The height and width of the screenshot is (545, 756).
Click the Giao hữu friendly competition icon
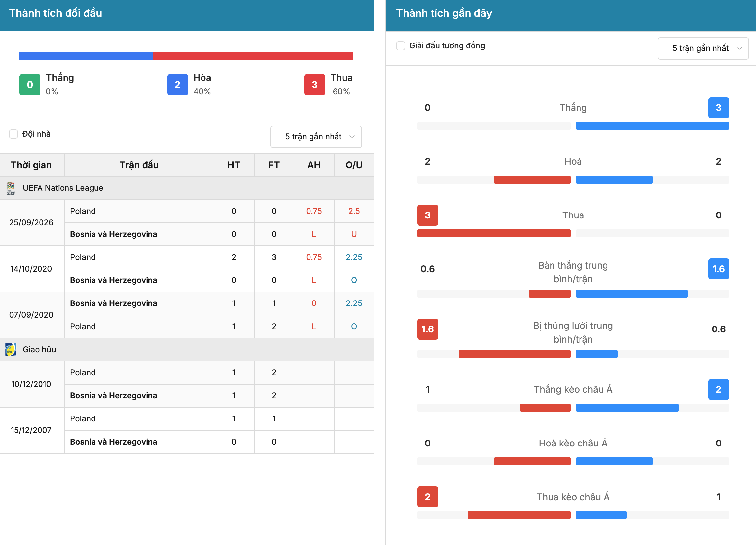coord(11,350)
